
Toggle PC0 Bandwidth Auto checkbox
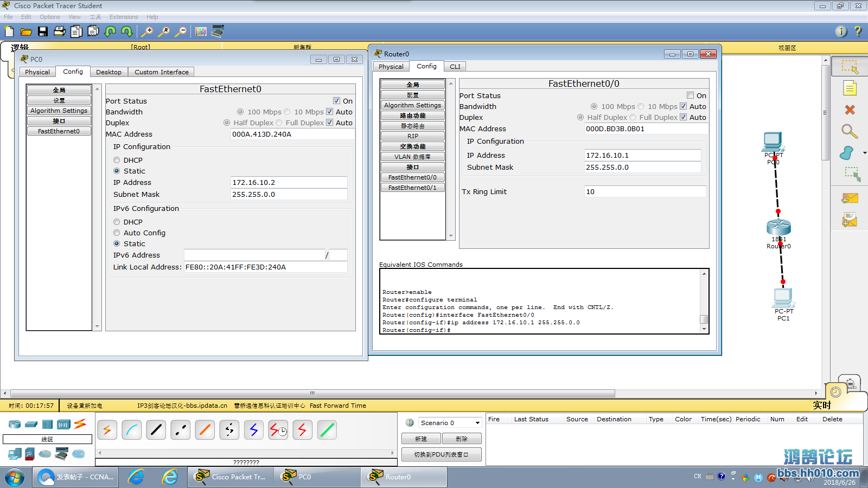click(329, 112)
